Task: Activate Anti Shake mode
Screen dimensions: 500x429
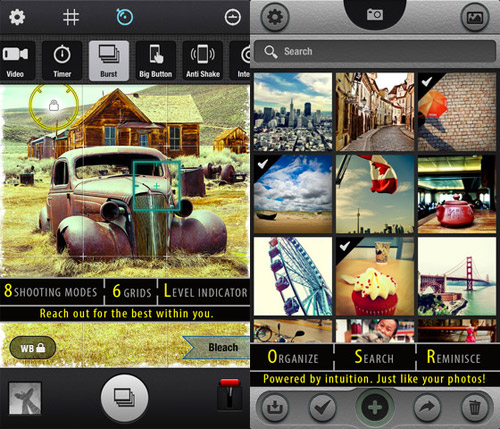Action: pos(203,61)
